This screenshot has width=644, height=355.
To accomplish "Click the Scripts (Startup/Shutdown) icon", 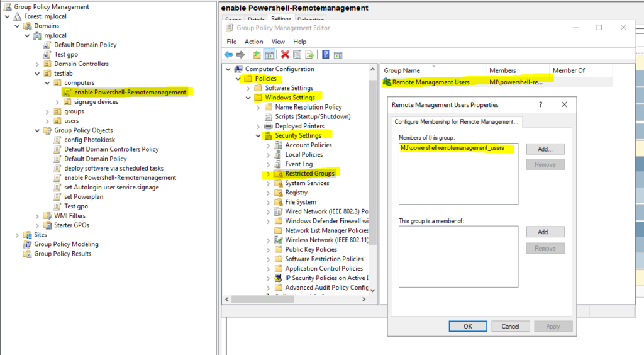I will tap(269, 116).
